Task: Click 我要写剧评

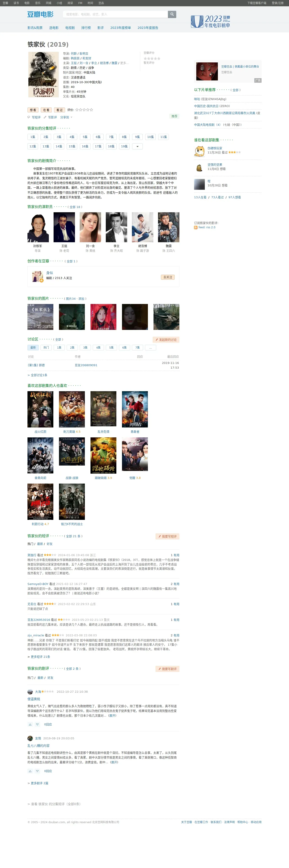Action: pos(167,669)
